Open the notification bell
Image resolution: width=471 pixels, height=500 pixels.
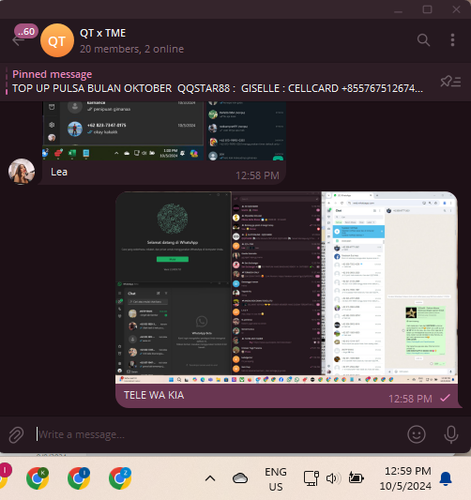click(446, 479)
